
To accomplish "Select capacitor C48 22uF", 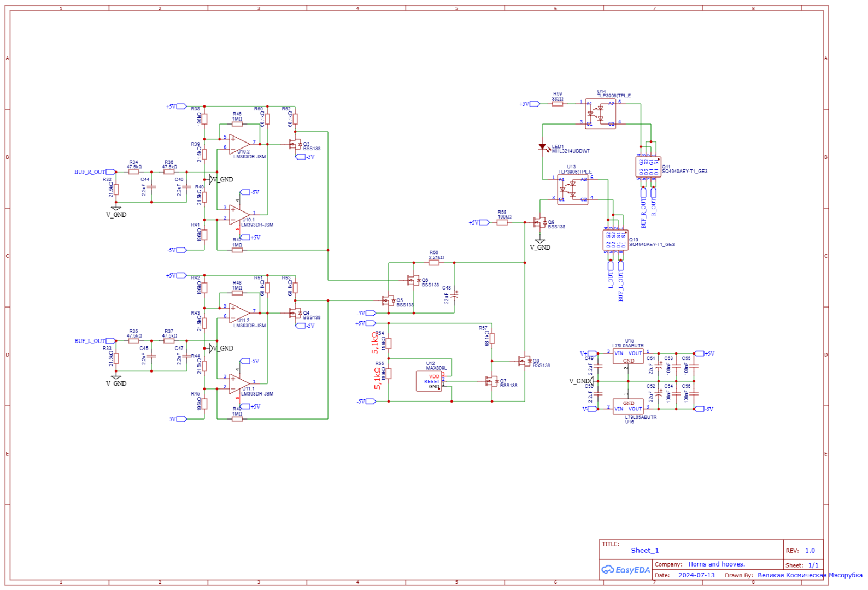I will [454, 295].
